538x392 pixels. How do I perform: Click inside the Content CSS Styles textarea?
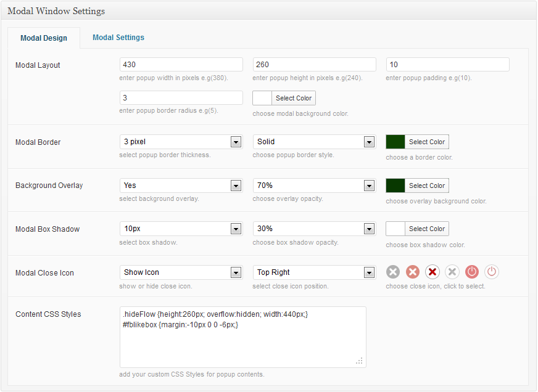click(243, 337)
